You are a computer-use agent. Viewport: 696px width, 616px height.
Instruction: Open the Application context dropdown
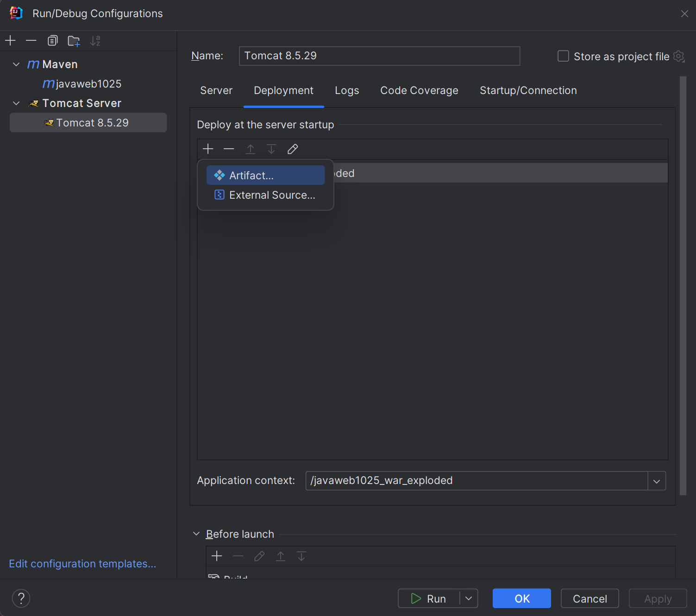coord(657,481)
